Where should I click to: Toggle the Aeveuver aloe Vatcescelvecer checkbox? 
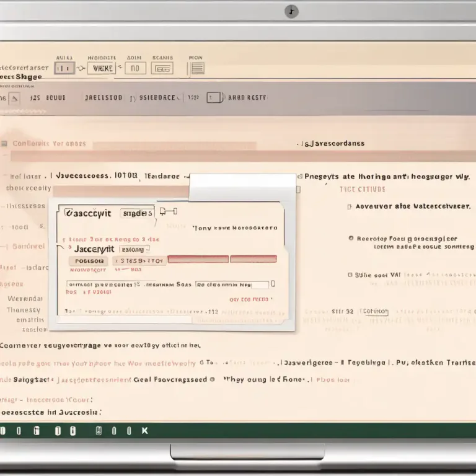pos(350,207)
